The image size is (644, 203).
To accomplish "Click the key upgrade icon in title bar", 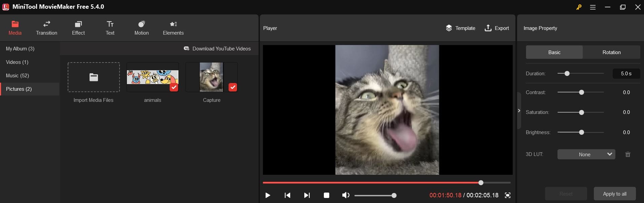I will pyautogui.click(x=579, y=7).
